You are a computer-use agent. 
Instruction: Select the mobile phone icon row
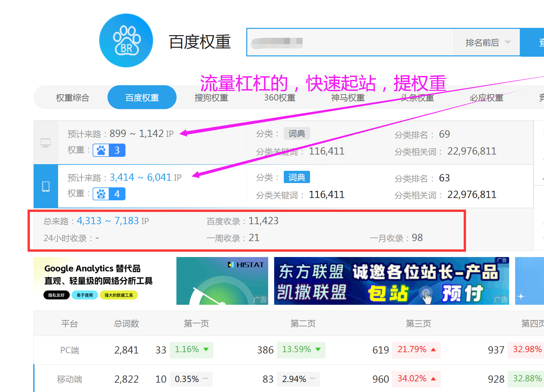point(46,186)
